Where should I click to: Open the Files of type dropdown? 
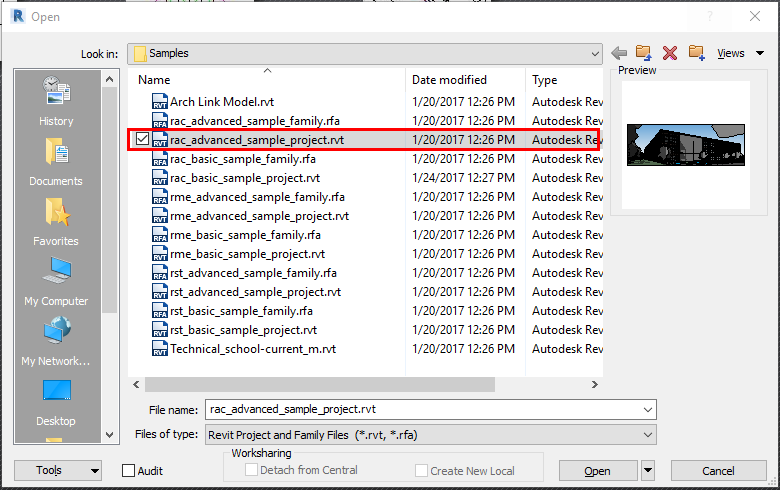[431, 435]
